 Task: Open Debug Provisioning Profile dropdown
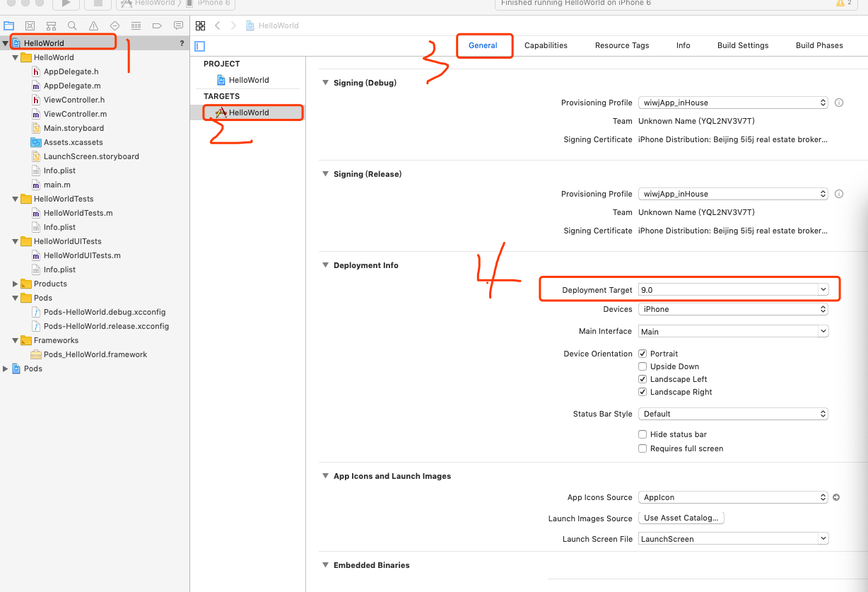coord(733,103)
